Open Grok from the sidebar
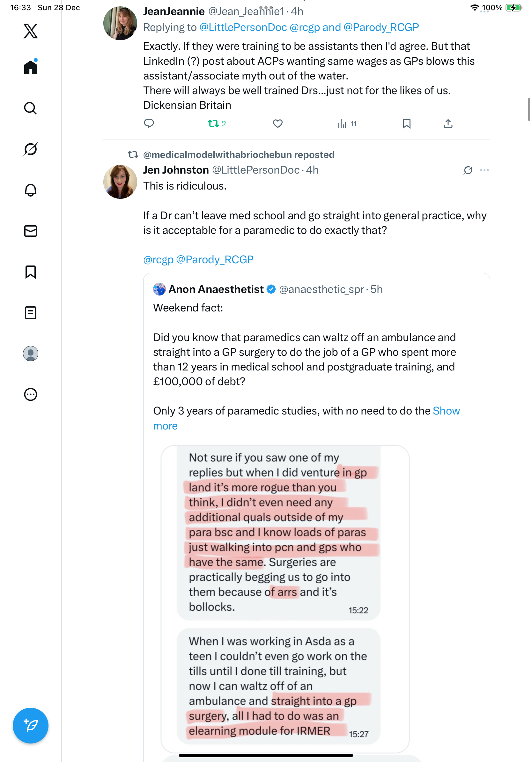The height and width of the screenshot is (762, 532). coord(31,149)
